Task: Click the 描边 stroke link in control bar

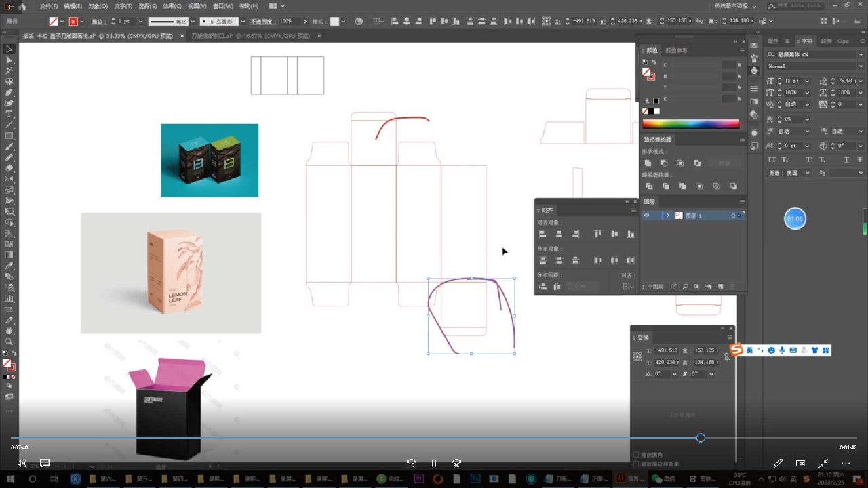Action: coord(97,22)
